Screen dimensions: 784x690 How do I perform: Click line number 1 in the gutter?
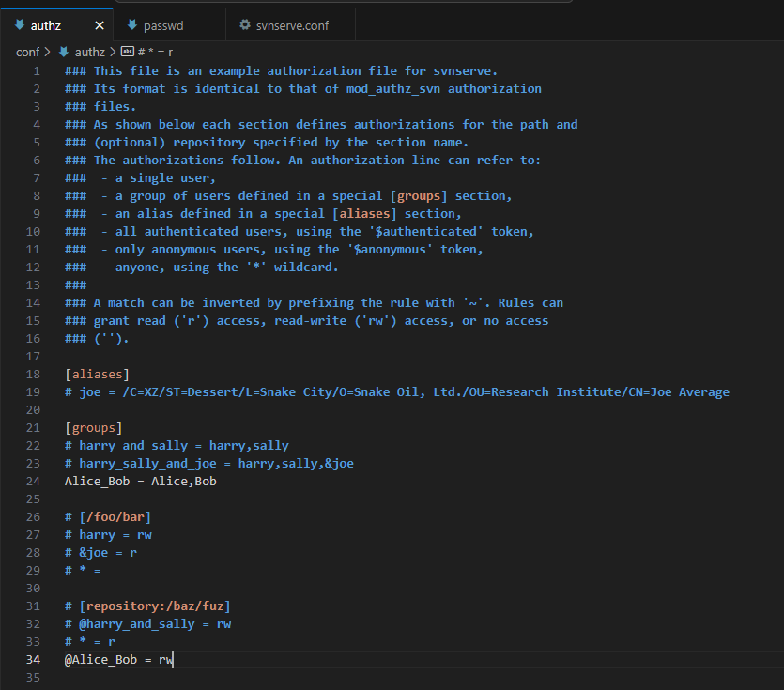click(37, 71)
